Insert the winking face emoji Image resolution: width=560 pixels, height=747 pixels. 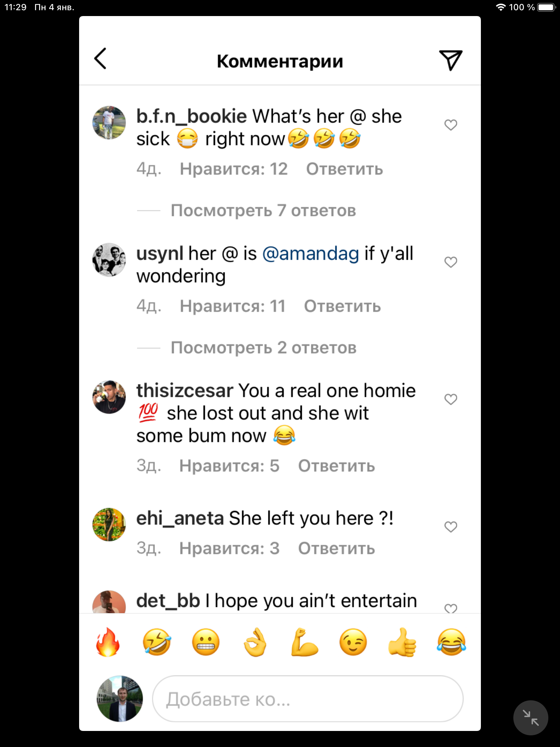tap(353, 642)
